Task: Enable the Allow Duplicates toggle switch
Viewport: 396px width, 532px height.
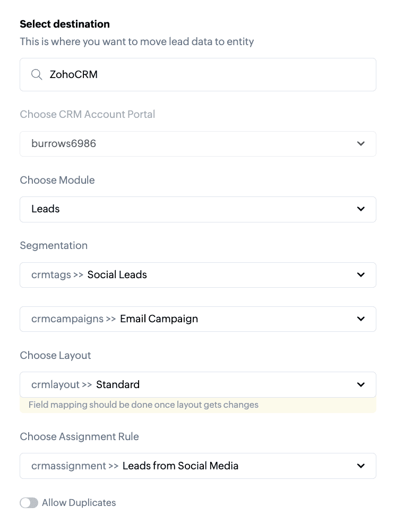Action: coord(29,503)
